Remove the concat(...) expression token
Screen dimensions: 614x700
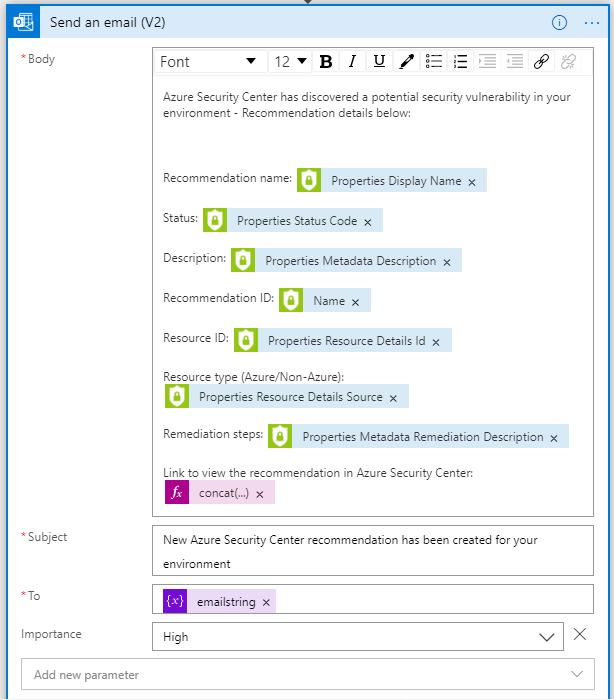[x=260, y=494]
